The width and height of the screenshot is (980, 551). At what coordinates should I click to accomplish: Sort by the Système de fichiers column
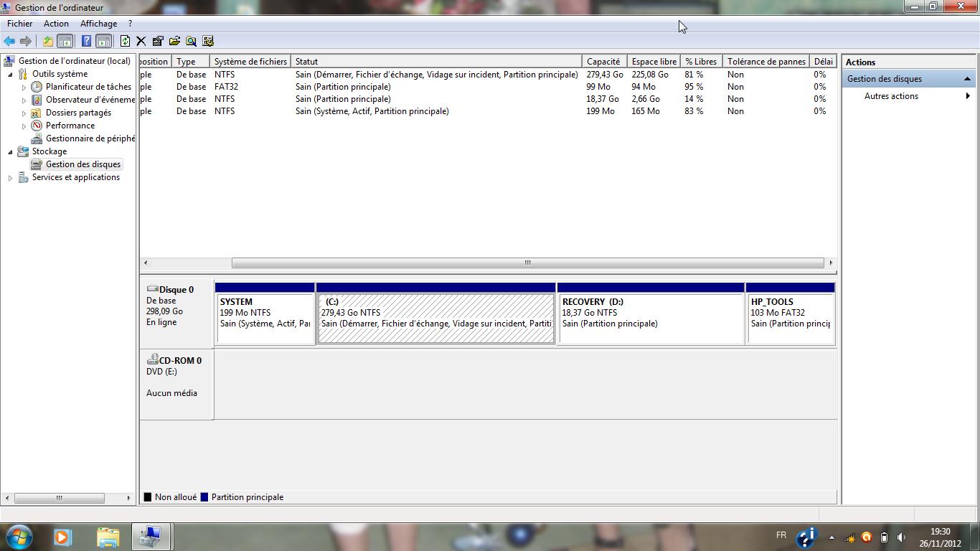tap(250, 62)
